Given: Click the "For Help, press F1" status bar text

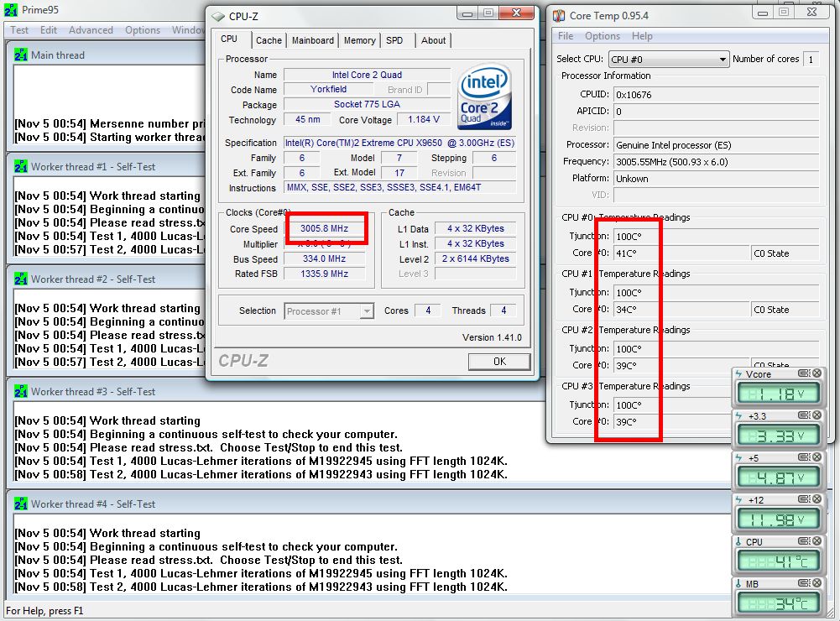Looking at the screenshot, I should pyautogui.click(x=44, y=611).
